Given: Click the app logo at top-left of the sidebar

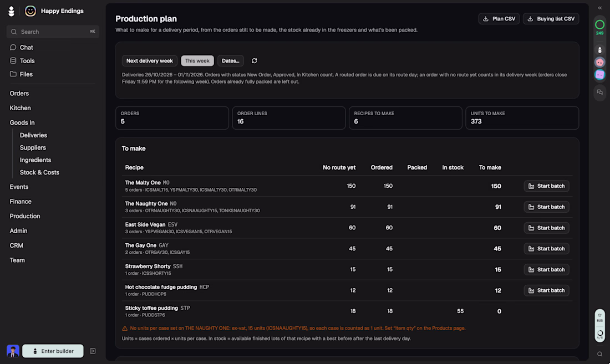Looking at the screenshot, I should click(11, 11).
